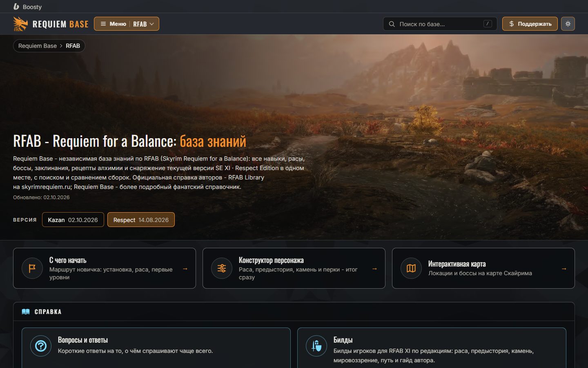Select the Respect version 14.08.2026
Image resolution: width=588 pixels, height=368 pixels.
point(141,220)
